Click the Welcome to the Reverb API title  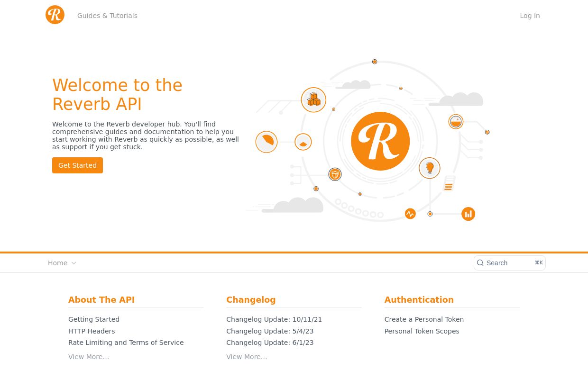pyautogui.click(x=117, y=95)
